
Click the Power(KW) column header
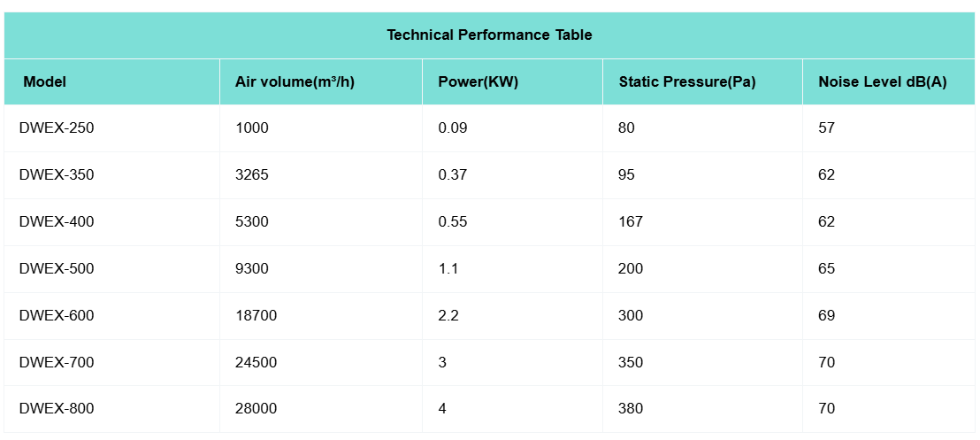[x=478, y=82]
